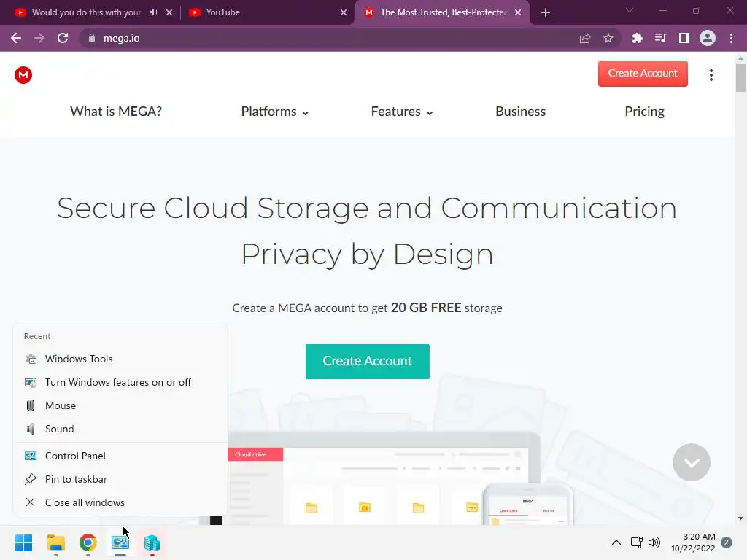This screenshot has height=560, width=747.
Task: Open the media control queue icon
Action: click(x=660, y=38)
